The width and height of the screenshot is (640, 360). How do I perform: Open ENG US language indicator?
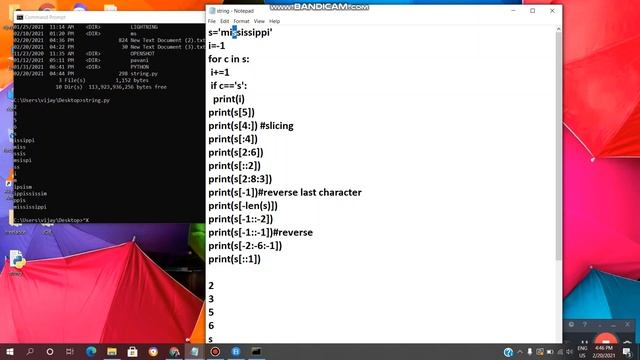coord(582,352)
